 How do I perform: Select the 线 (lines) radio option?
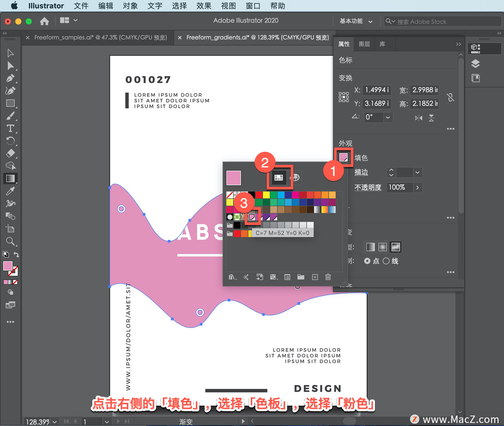pos(386,261)
